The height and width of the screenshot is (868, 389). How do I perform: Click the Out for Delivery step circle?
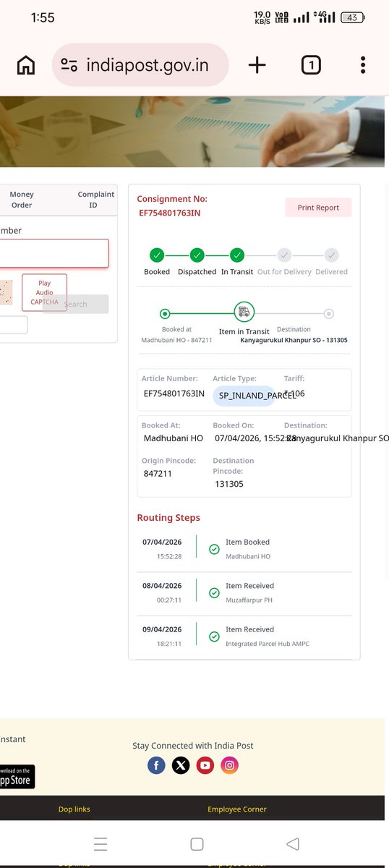285,255
